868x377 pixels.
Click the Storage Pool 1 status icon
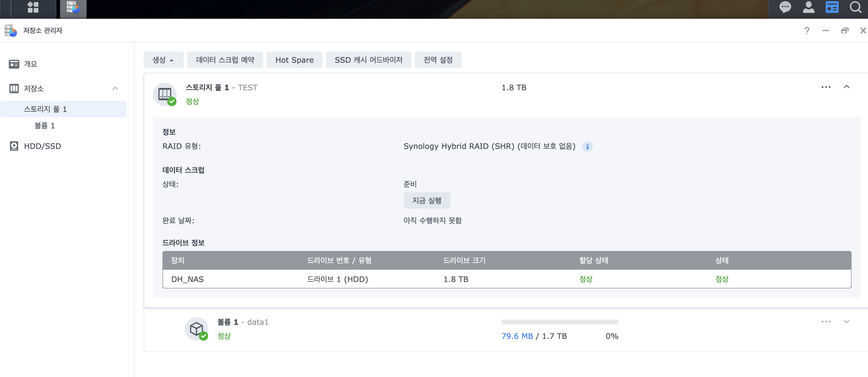pyautogui.click(x=165, y=94)
